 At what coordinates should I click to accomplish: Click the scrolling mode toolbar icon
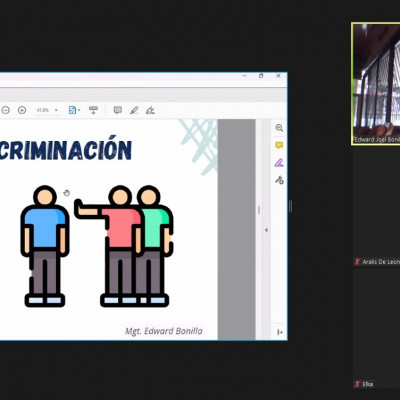pos(93,110)
